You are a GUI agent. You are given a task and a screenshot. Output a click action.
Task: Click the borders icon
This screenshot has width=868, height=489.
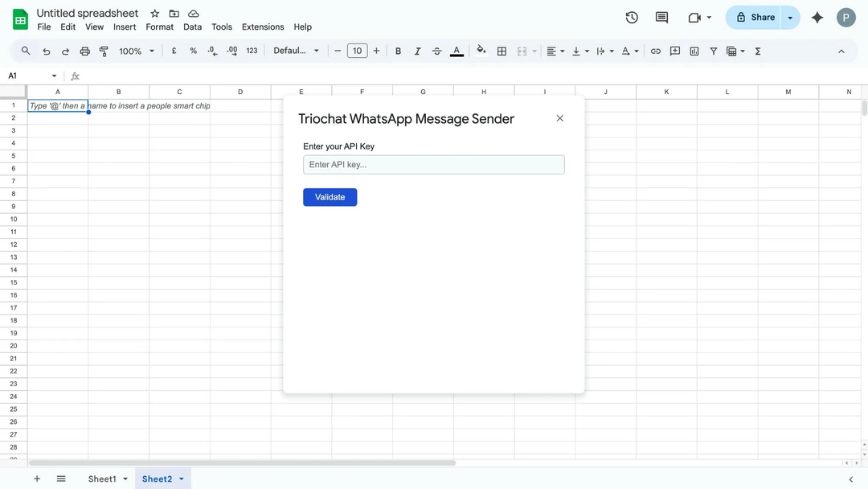[502, 51]
